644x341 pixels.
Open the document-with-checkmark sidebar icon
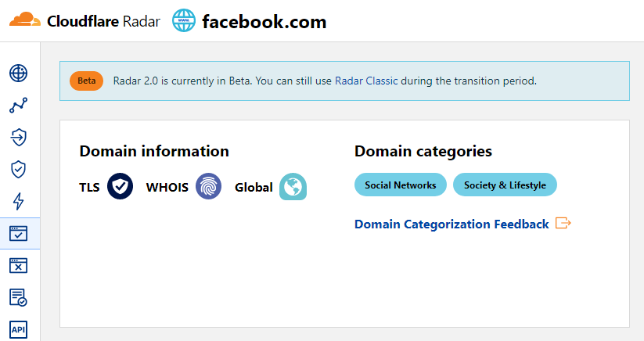tap(19, 297)
